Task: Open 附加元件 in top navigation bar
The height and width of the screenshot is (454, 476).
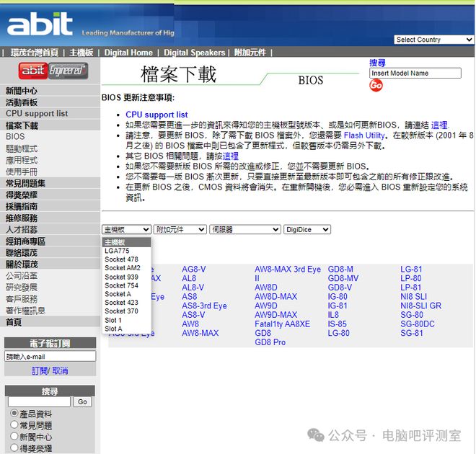Action: pos(250,53)
